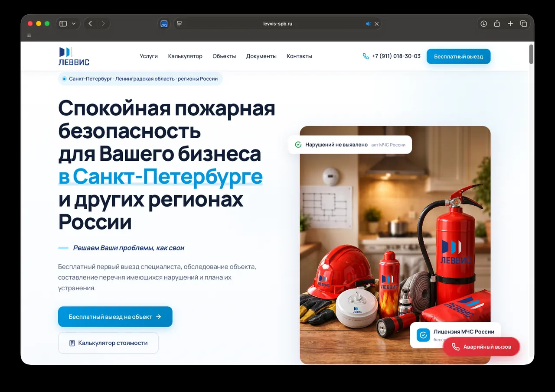Stop loading with the X icon
Image resolution: width=555 pixels, height=392 pixels.
pyautogui.click(x=376, y=24)
